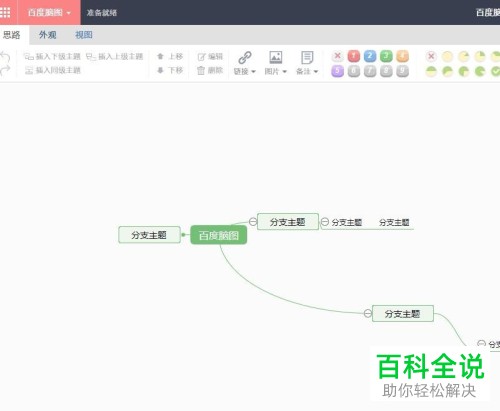Open the apps grid icon in header

coord(5,12)
